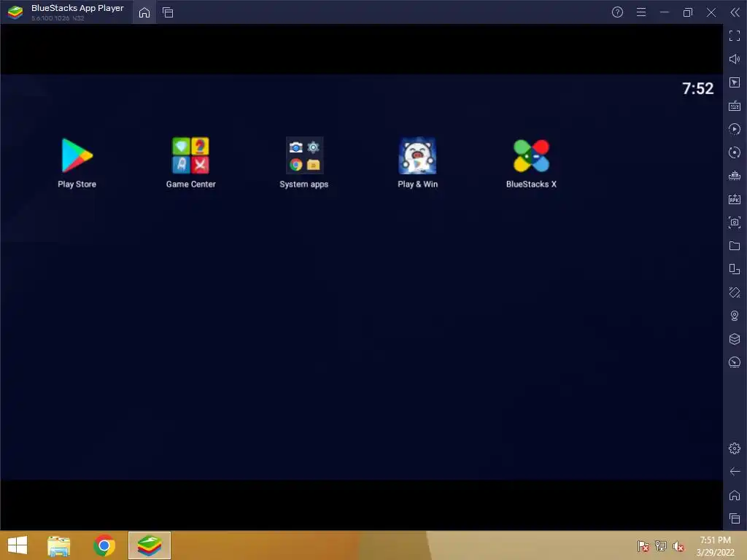Click the Action Center flag tray icon
This screenshot has height=560, width=747.
point(643,546)
